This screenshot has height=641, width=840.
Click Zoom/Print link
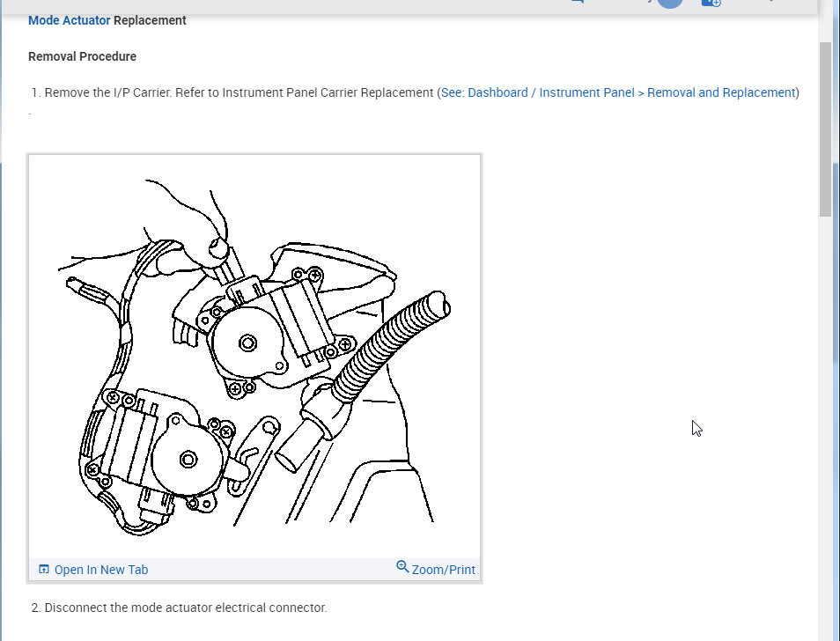click(443, 570)
